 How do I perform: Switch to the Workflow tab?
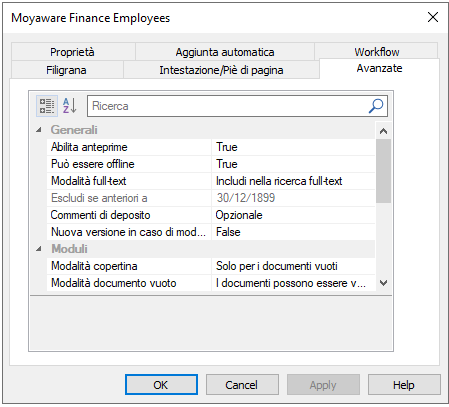(377, 51)
